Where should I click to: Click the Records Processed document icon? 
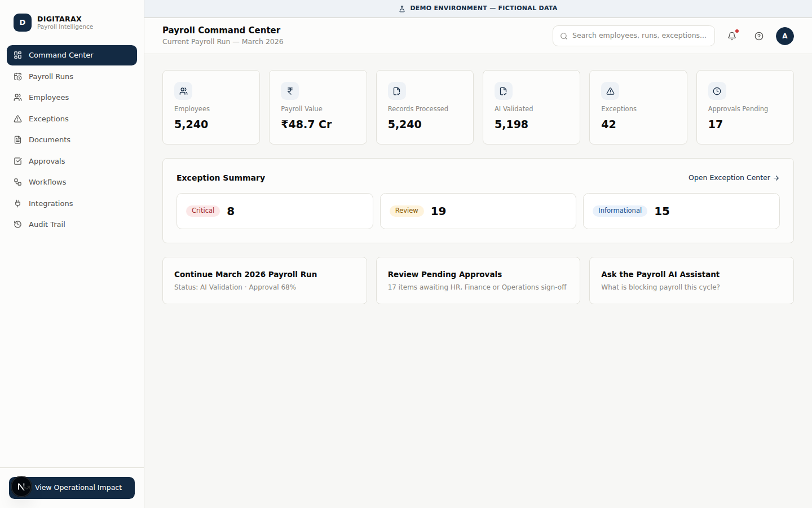pos(397,91)
